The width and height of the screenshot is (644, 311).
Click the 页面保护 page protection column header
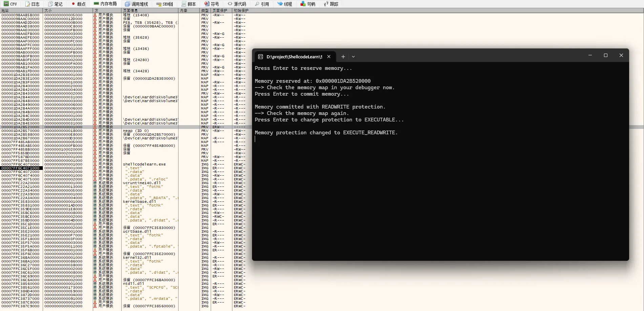[x=221, y=11]
